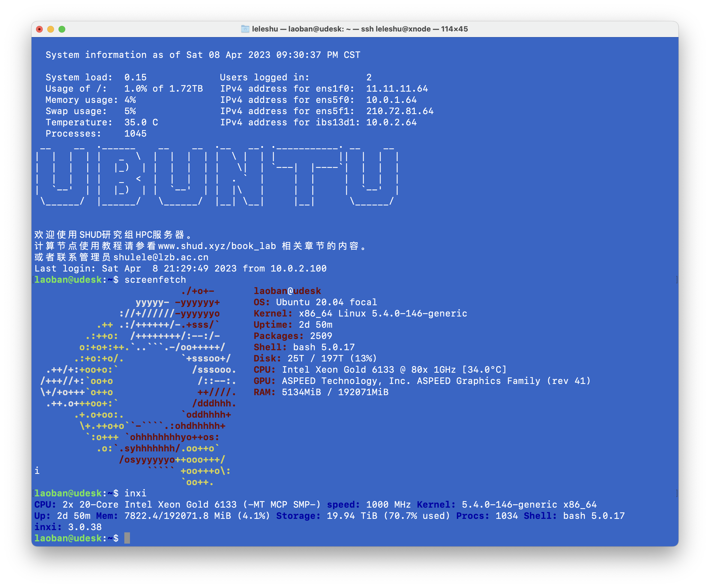This screenshot has height=588, width=710.
Task: Click the inxi 'Procs: 1034' entry
Action: coord(487,516)
